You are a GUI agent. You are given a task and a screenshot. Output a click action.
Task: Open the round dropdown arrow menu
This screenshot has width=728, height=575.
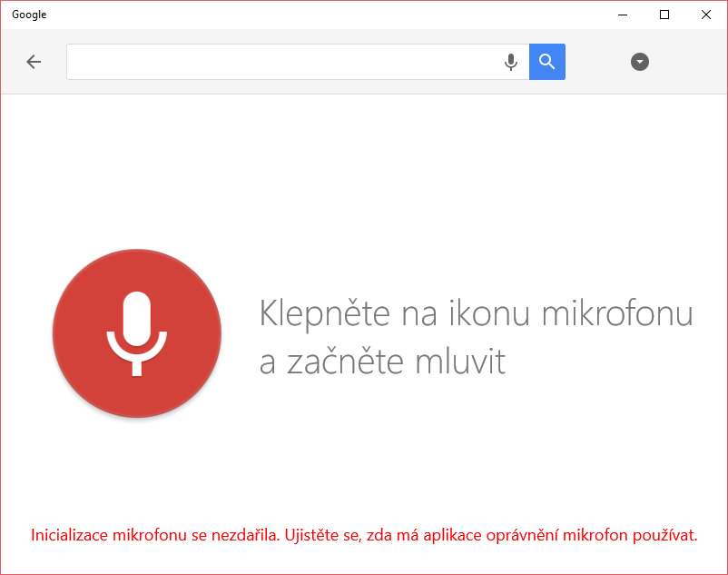pyautogui.click(x=639, y=62)
